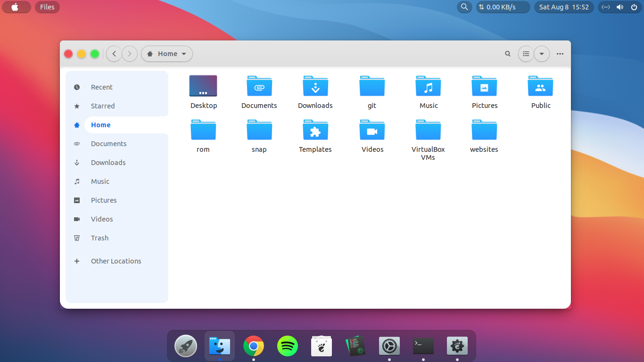Viewport: 644px width, 362px height.
Task: Select the Desktop folder thumbnail
Action: point(203,86)
